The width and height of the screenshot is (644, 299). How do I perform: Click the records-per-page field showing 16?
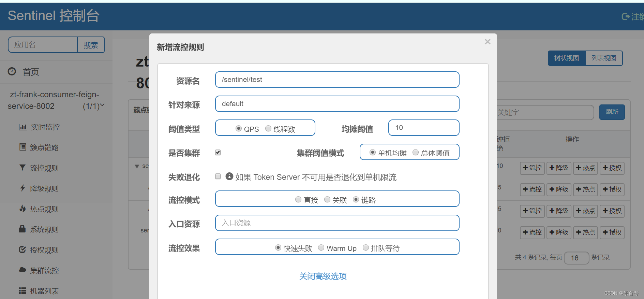tap(576, 258)
